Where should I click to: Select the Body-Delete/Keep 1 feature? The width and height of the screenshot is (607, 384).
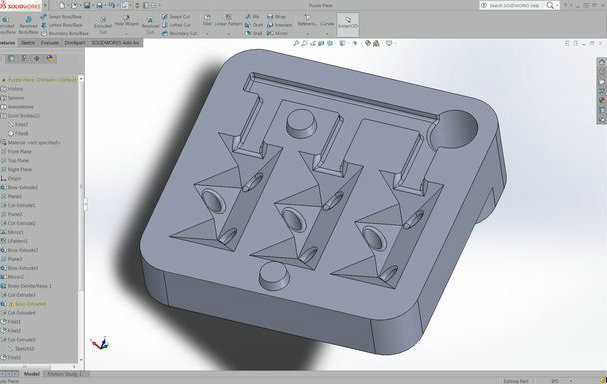coord(26,286)
